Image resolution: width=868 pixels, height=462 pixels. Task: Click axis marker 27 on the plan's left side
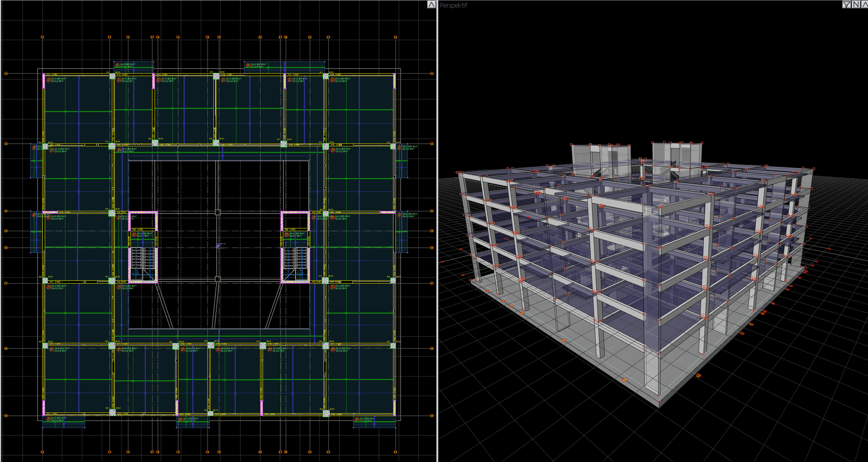6,284
